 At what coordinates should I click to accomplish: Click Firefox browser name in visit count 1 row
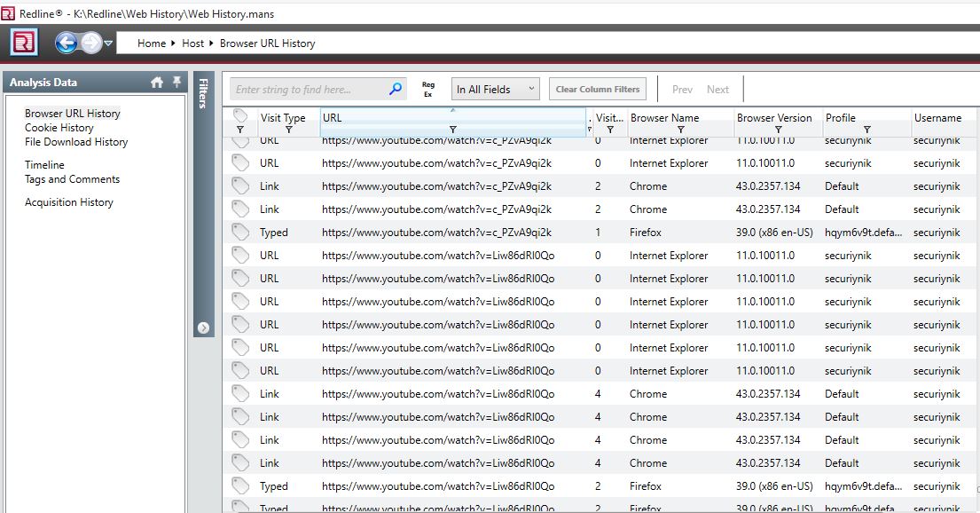tap(645, 233)
